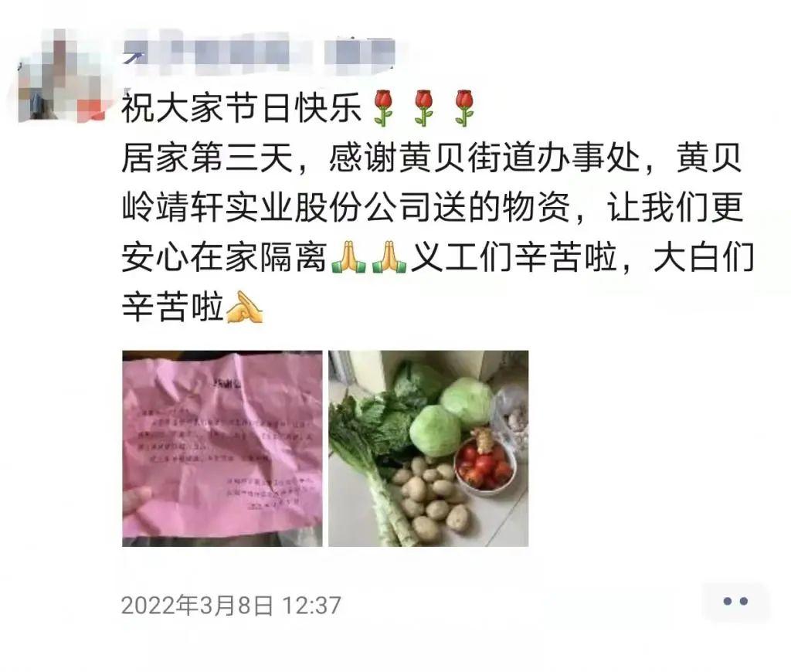Click the 居家第三天 text
The image size is (791, 672).
click(x=207, y=158)
